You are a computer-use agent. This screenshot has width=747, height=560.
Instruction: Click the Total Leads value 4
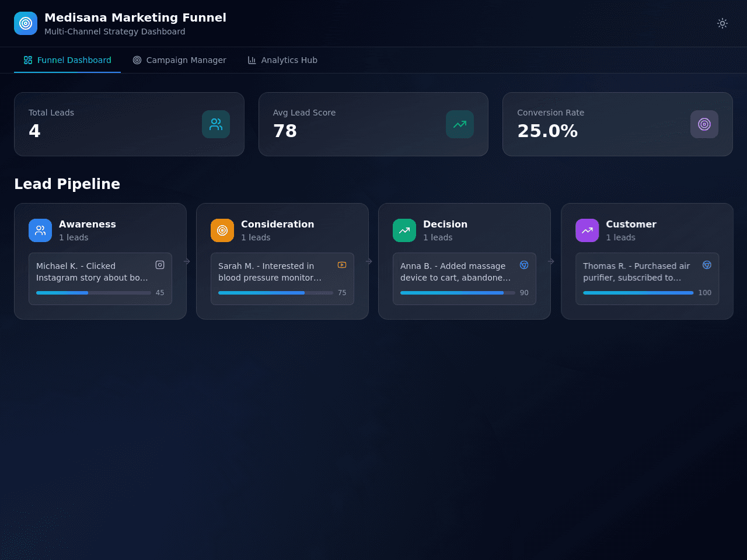pyautogui.click(x=34, y=131)
